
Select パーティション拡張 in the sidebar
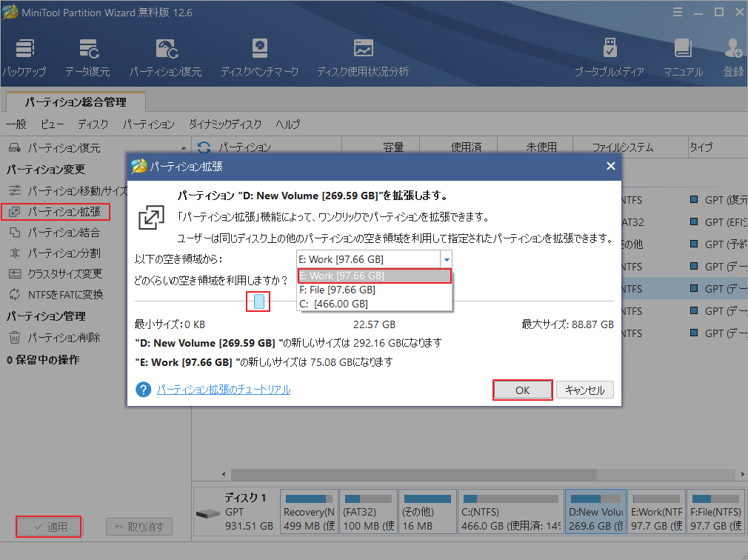tap(56, 212)
